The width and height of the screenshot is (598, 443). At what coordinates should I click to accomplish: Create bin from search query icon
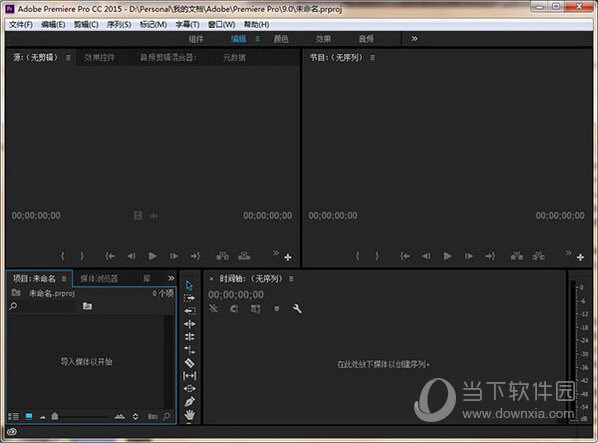coord(87,306)
